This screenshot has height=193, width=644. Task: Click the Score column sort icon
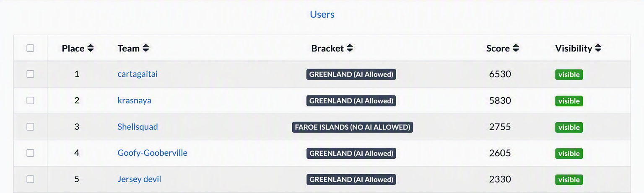[x=516, y=48]
